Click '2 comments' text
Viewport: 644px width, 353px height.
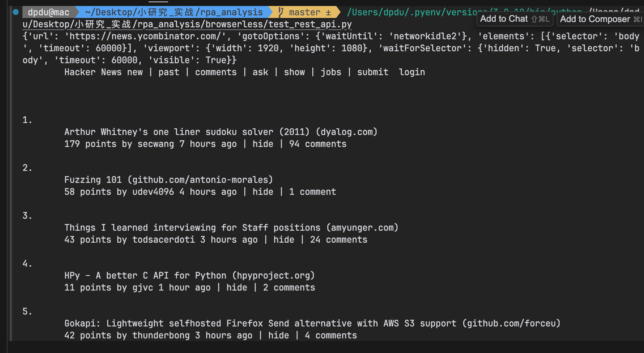289,288
